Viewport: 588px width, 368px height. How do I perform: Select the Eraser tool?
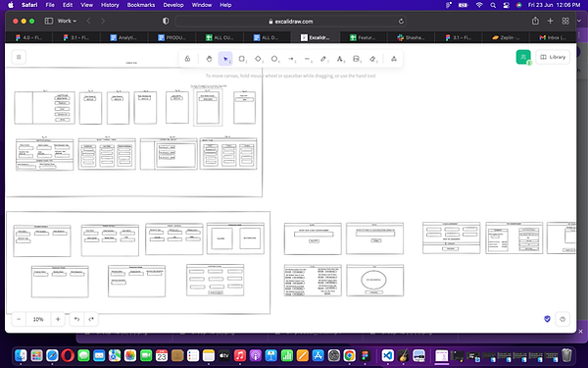(372, 59)
